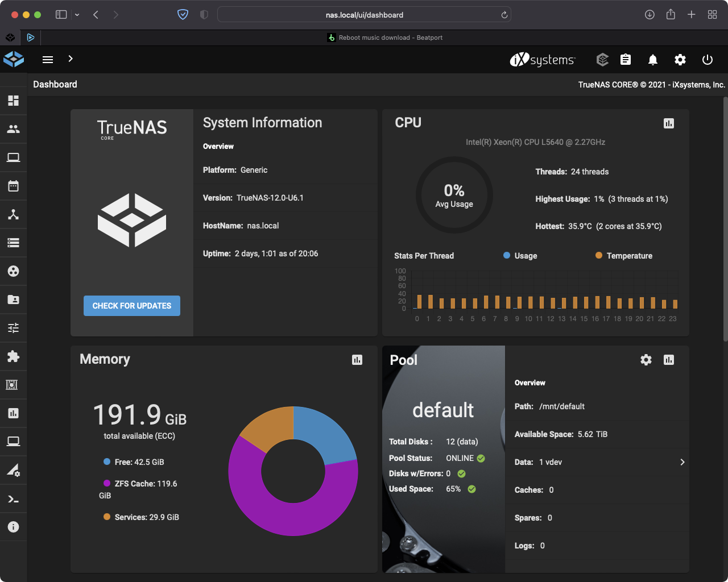
Task: Click the Usage blue legend dot
Action: tap(507, 255)
